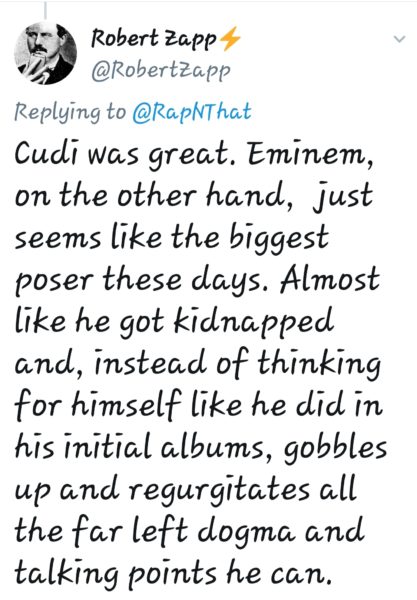
Task: Click the word 'himself' in the tweet
Action: 126,405
